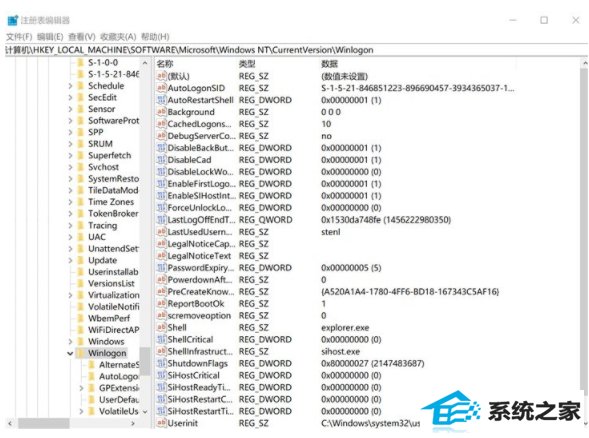The width and height of the screenshot is (589, 438).
Task: Click the 名称 column header
Action: [x=165, y=64]
